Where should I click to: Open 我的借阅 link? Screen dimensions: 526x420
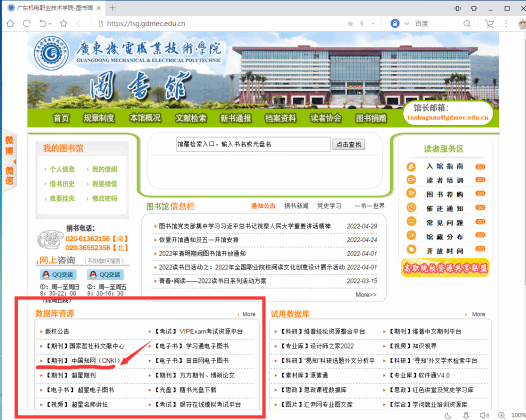coord(104,169)
